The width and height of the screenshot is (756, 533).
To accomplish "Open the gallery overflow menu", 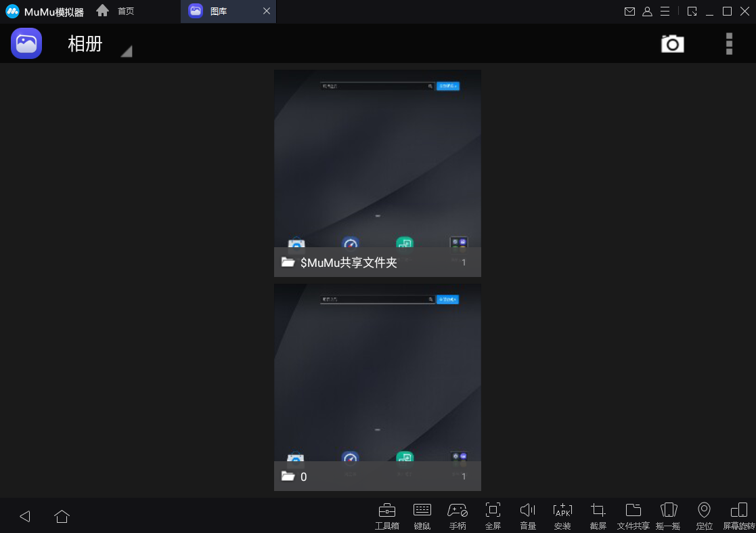I will point(729,43).
